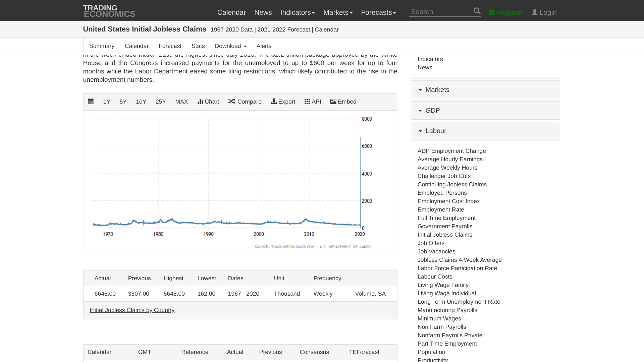This screenshot has height=362, width=644.
Task: Select 1Y chart range
Action: click(107, 102)
